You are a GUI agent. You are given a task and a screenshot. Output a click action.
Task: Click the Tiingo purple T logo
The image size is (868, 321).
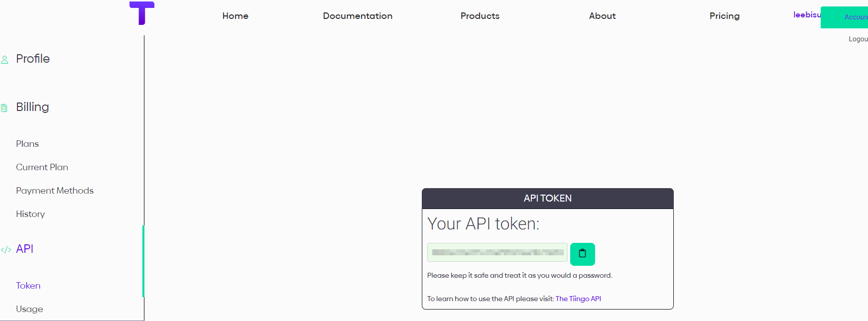click(142, 13)
